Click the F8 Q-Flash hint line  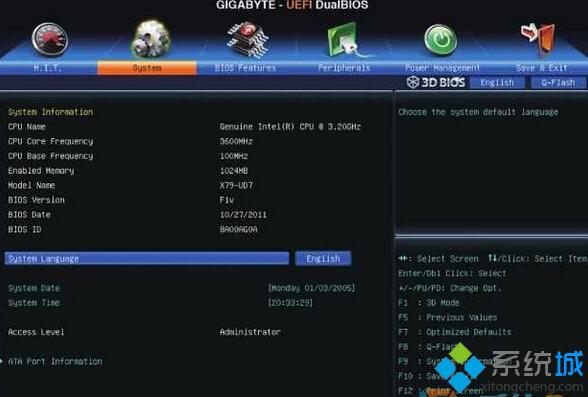[428, 346]
